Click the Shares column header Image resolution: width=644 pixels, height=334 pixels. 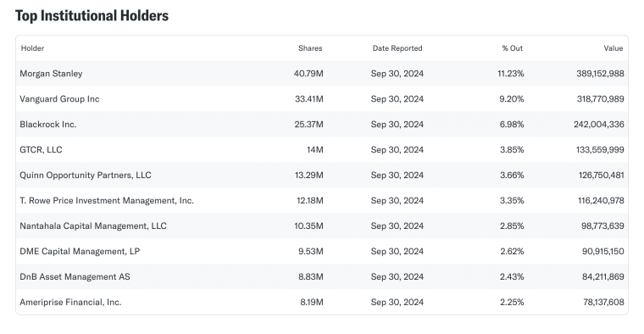click(310, 48)
